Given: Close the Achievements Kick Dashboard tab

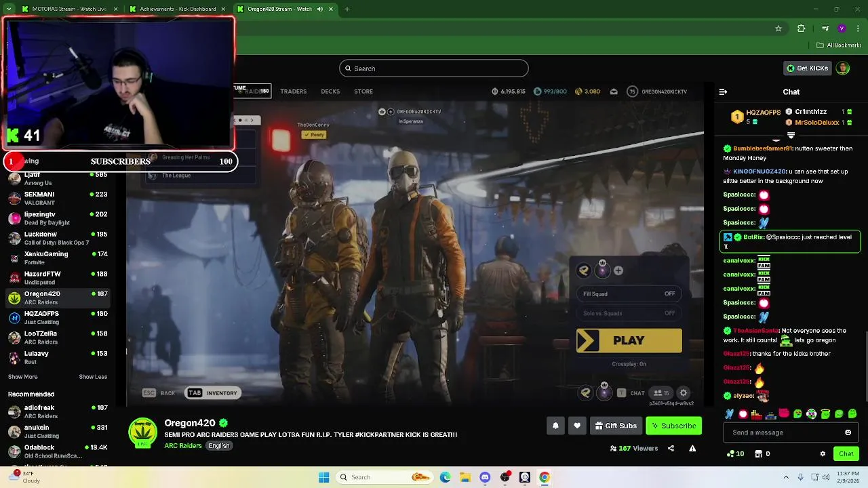Looking at the screenshot, I should pos(223,9).
